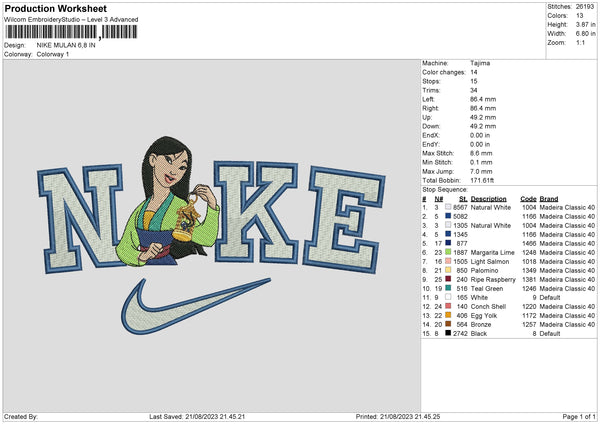Click the "Production Worksheet" title

point(56,9)
